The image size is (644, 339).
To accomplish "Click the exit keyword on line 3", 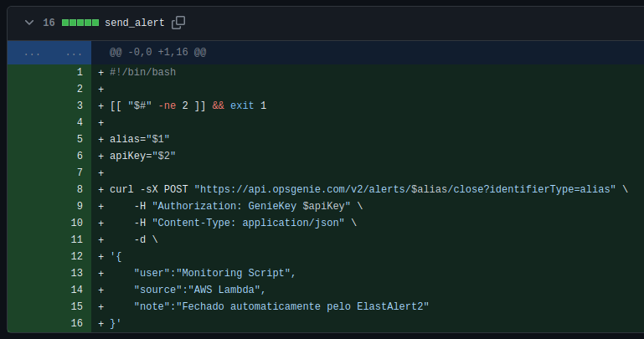I will coord(242,105).
